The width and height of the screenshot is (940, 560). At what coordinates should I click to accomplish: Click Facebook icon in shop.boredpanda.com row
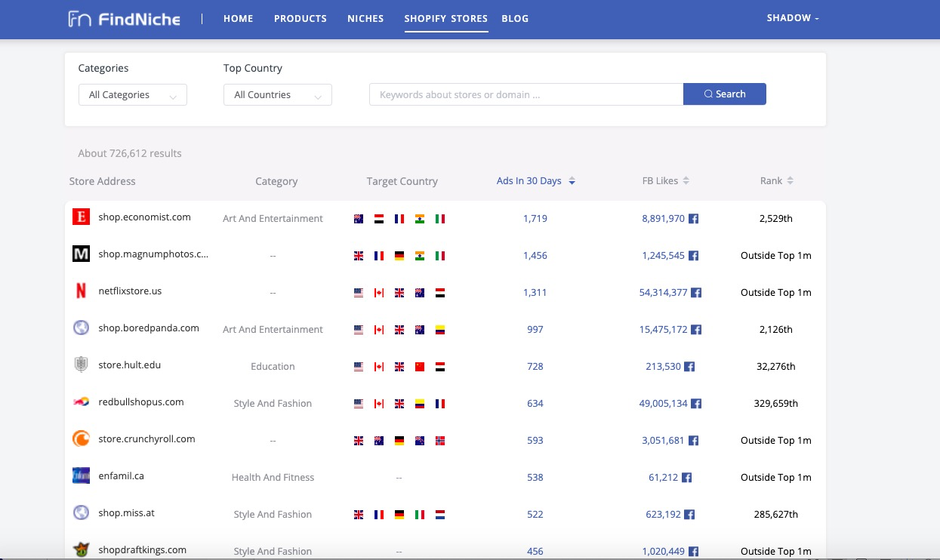697,330
